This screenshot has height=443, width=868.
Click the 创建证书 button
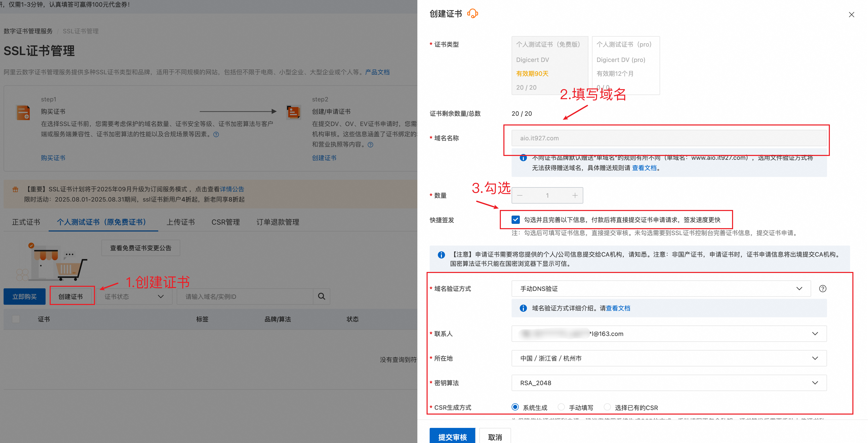coord(70,297)
